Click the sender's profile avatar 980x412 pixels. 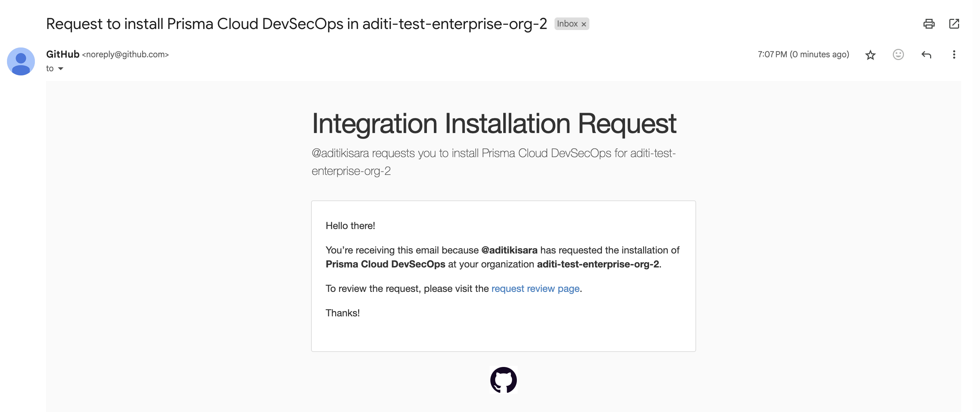click(21, 61)
